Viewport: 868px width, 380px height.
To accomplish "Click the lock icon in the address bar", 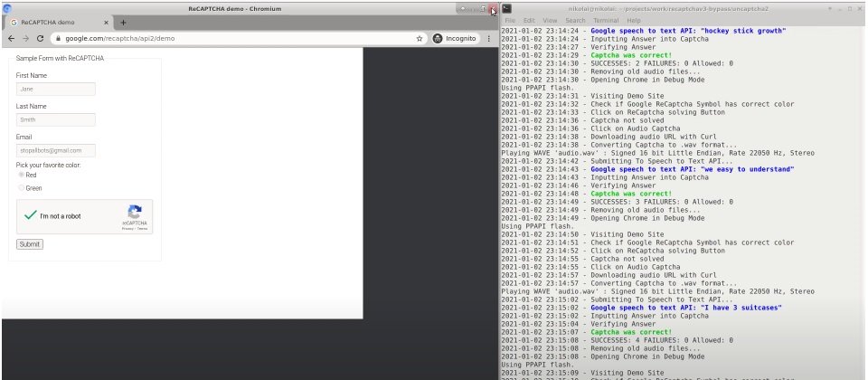I will 59,39.
